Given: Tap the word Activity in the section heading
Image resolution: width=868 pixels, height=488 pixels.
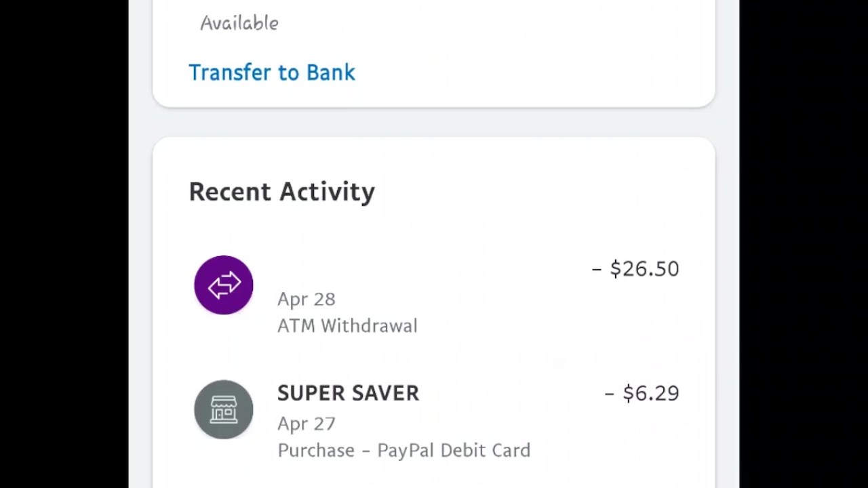Looking at the screenshot, I should coord(328,192).
